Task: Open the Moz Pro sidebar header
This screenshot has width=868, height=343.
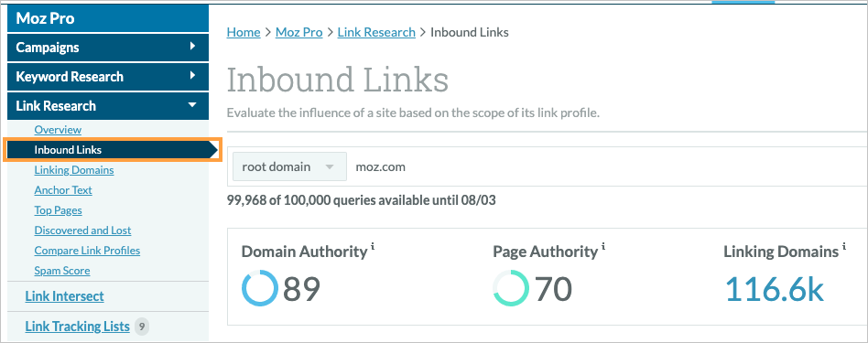Action: 108,18
